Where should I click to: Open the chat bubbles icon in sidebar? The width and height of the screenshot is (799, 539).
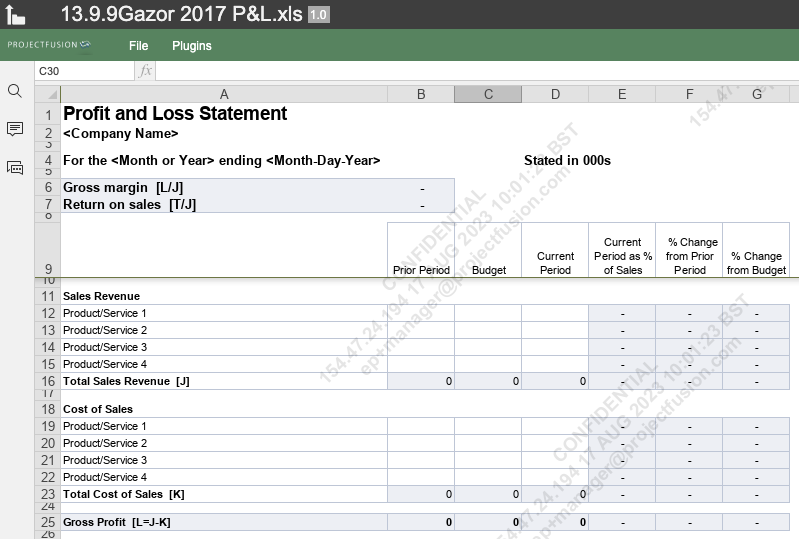(15, 167)
